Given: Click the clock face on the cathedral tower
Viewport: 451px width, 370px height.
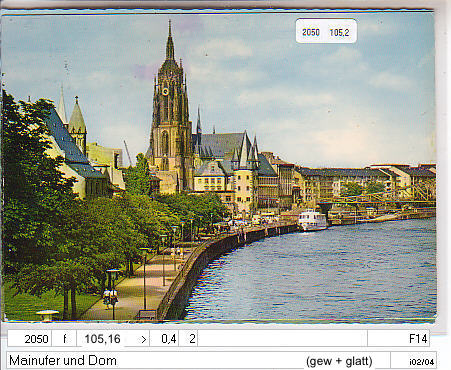Looking at the screenshot, I should point(166,91).
